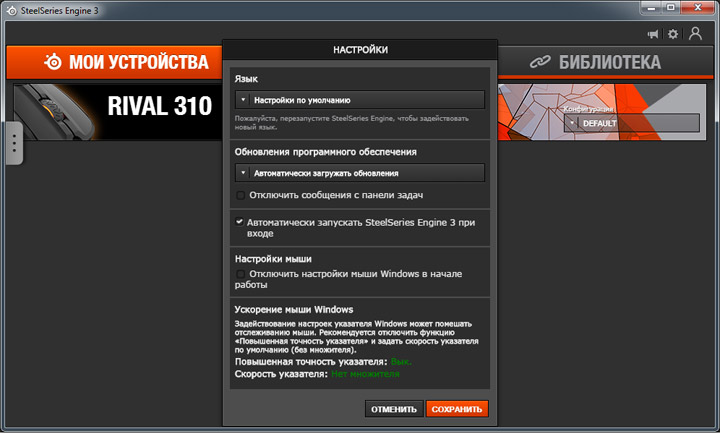This screenshot has width=720, height=434.
Task: Open the DEFAULT configuration dropdown
Action: pyautogui.click(x=632, y=123)
